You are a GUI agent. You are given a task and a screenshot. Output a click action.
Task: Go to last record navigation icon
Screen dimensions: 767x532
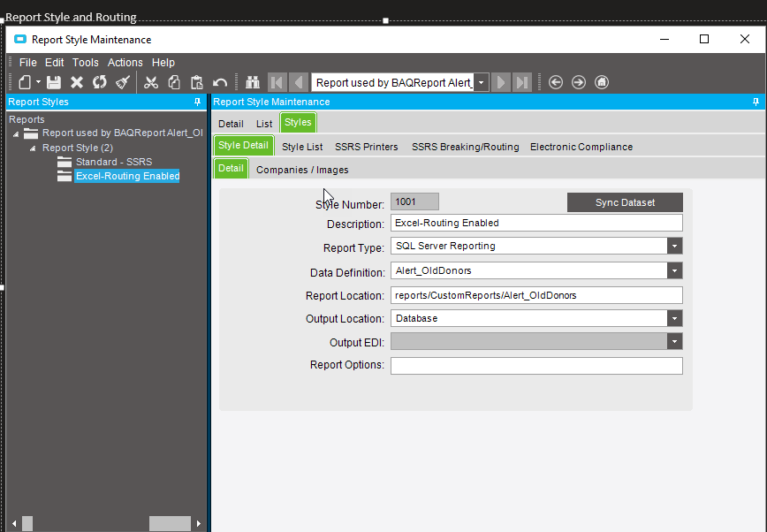pos(522,82)
